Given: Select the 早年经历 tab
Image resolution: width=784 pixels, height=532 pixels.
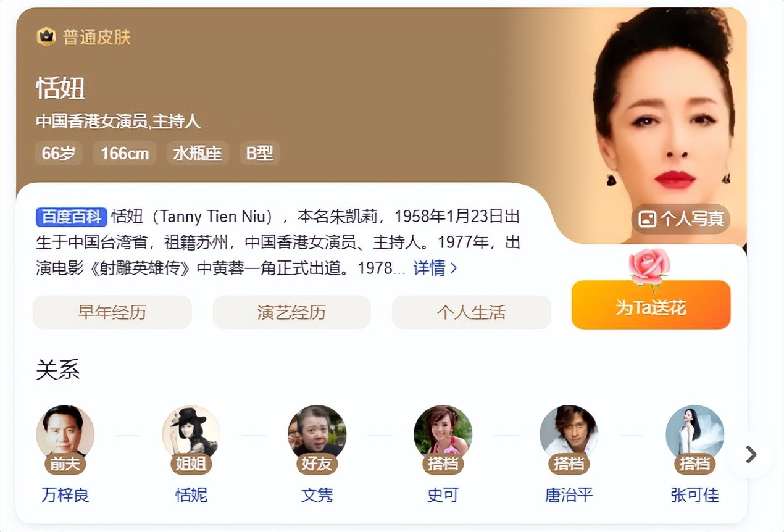Looking at the screenshot, I should (x=112, y=312).
